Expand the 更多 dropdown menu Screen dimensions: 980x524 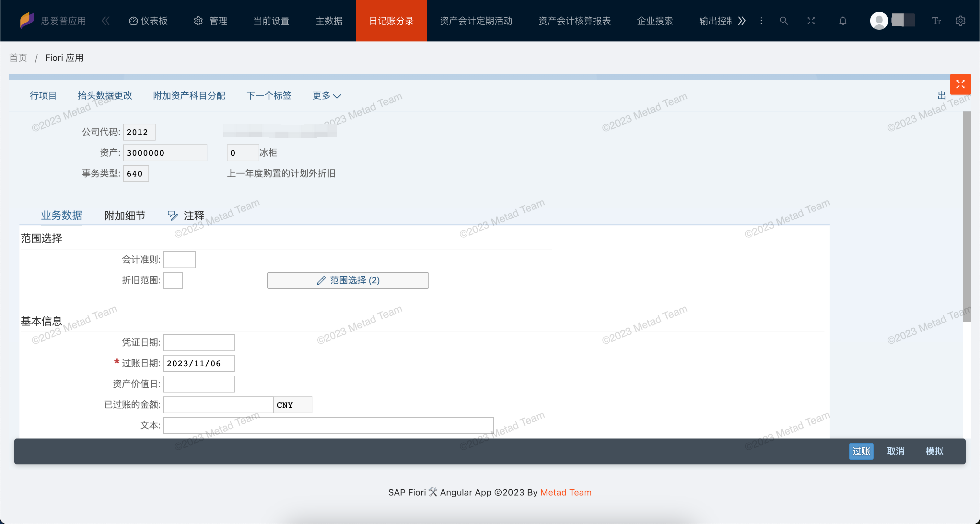[x=326, y=96]
